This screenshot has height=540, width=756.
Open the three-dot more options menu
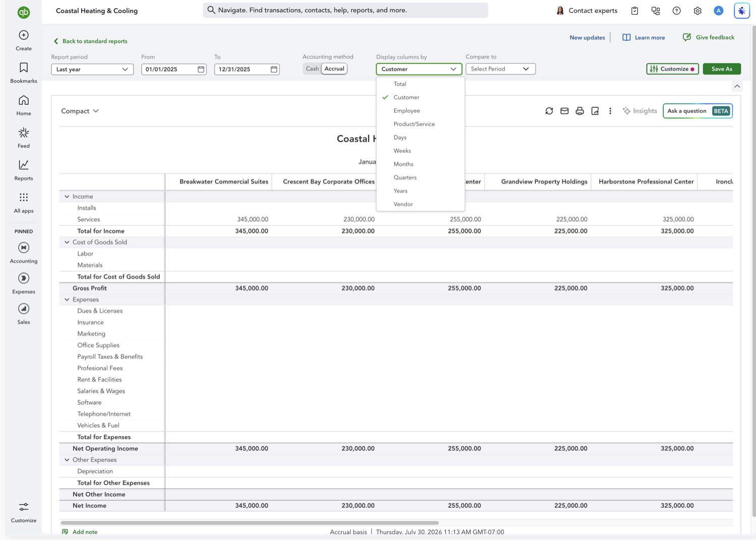[x=610, y=111]
